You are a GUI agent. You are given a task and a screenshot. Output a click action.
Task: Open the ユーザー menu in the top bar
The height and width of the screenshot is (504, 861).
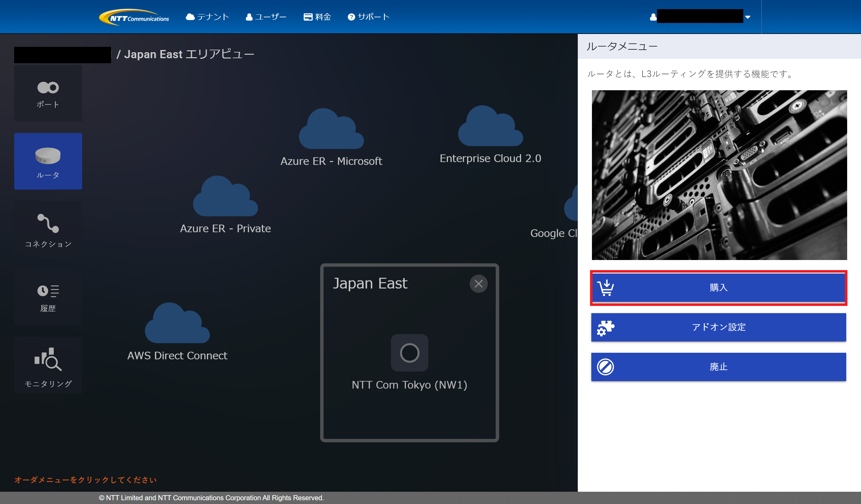(266, 17)
